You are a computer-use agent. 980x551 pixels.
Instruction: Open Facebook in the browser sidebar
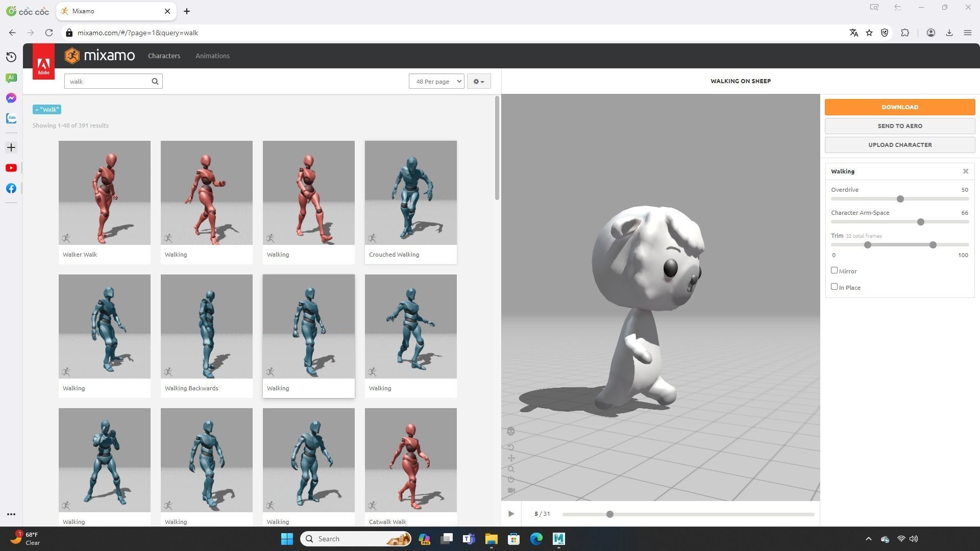pos(11,188)
